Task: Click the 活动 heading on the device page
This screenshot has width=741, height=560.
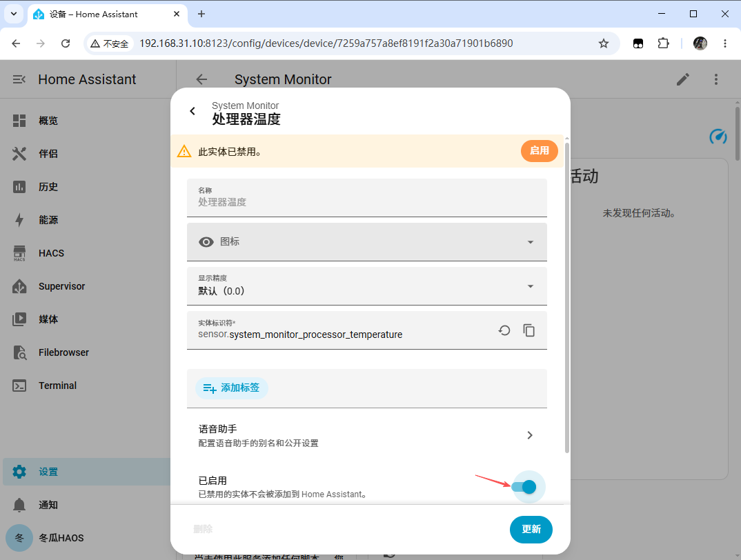Action: [584, 177]
